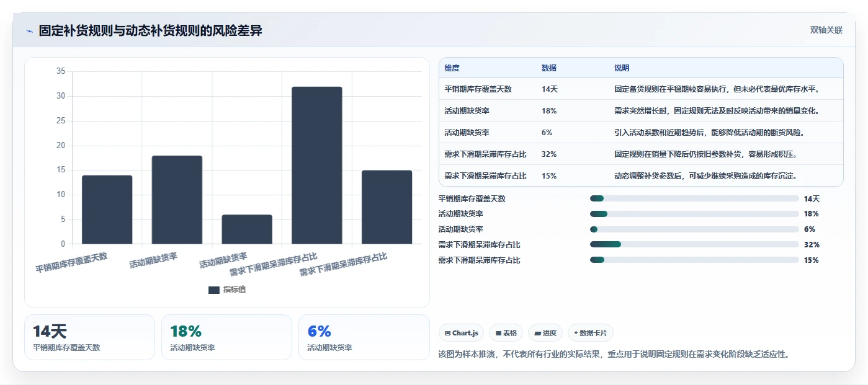Screen dimensions: 868x385
Task: Click the progress bar labeled 32%
Action: point(694,245)
